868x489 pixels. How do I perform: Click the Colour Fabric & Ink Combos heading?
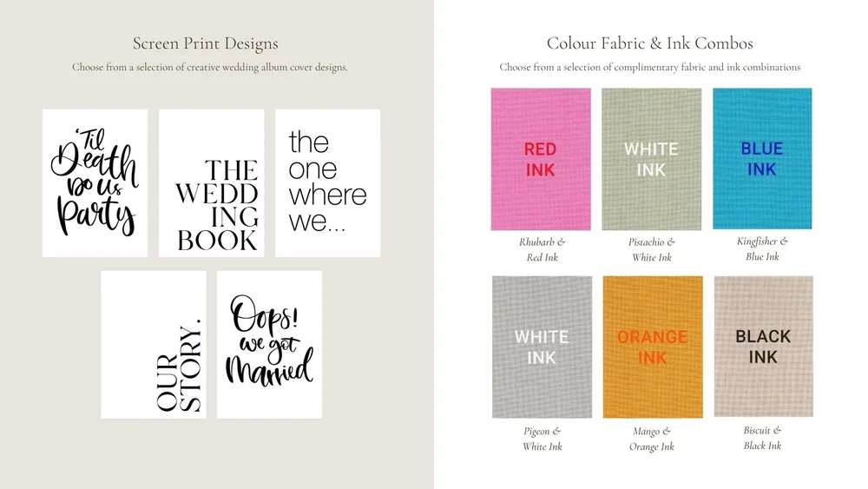[650, 43]
